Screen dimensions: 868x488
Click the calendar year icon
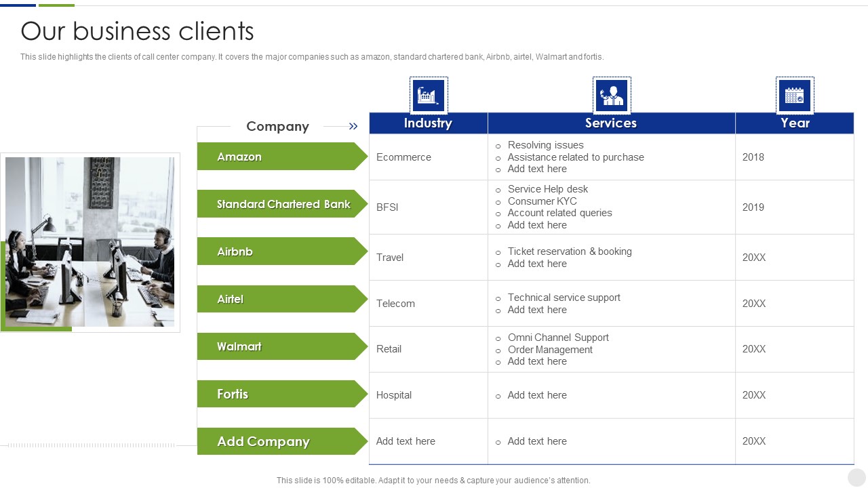coord(795,96)
